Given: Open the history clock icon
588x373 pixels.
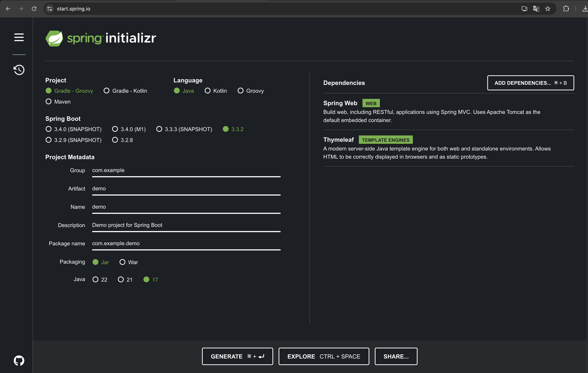Looking at the screenshot, I should [19, 70].
